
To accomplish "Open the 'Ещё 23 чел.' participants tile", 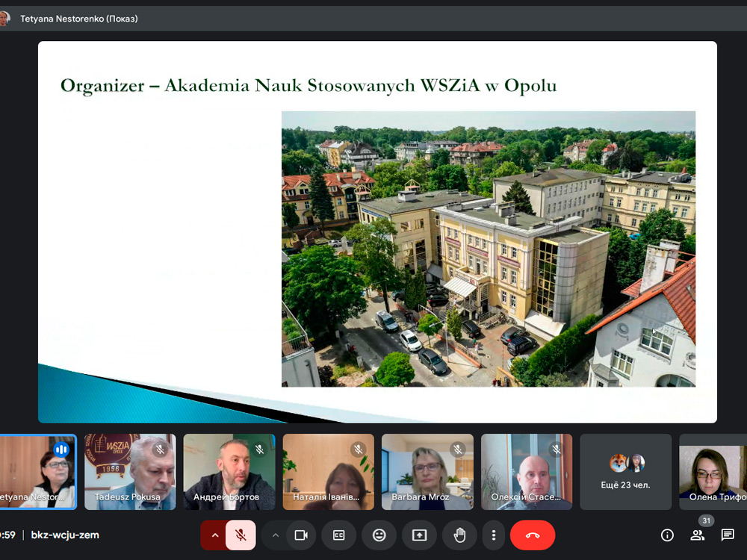I will click(625, 472).
